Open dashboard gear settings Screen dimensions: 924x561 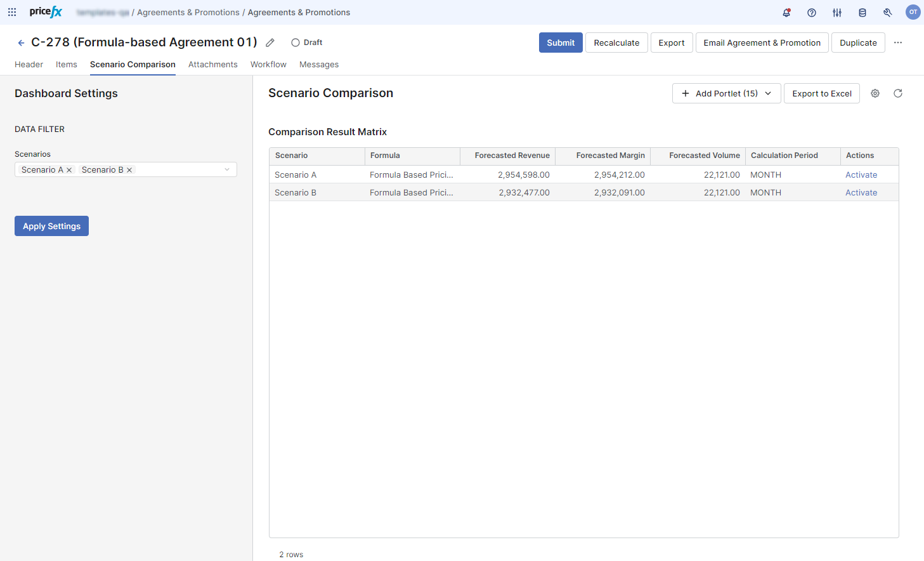coord(875,93)
